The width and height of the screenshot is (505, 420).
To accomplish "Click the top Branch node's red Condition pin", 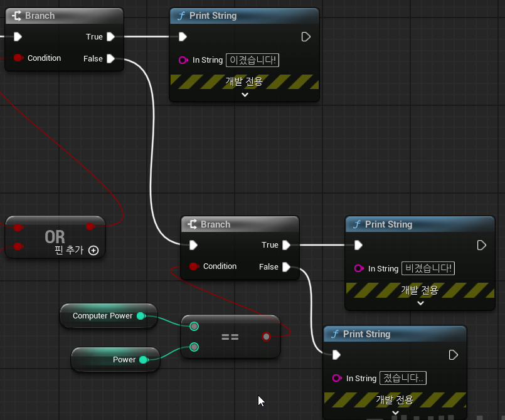I will coord(18,58).
